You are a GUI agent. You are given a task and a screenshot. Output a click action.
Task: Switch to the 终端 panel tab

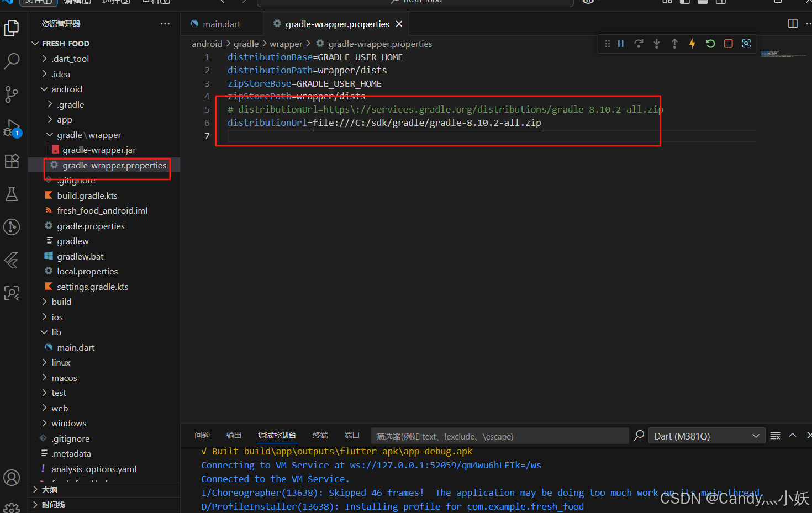(320, 435)
